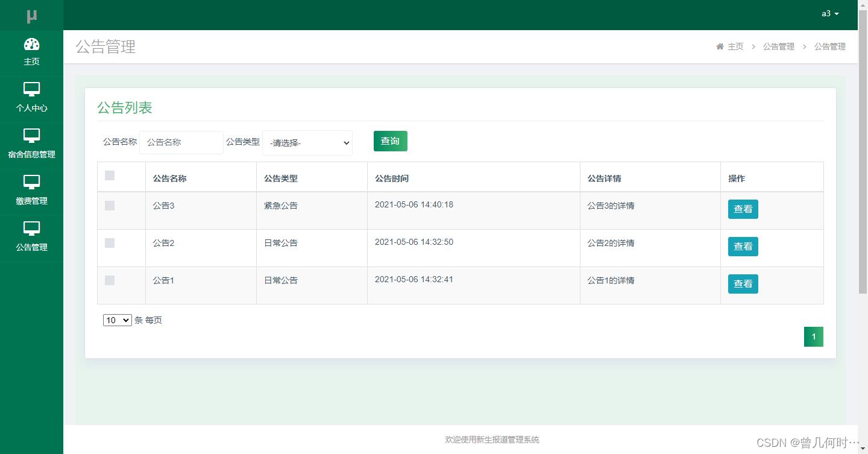Click the 公告管理 page title

coord(106,46)
